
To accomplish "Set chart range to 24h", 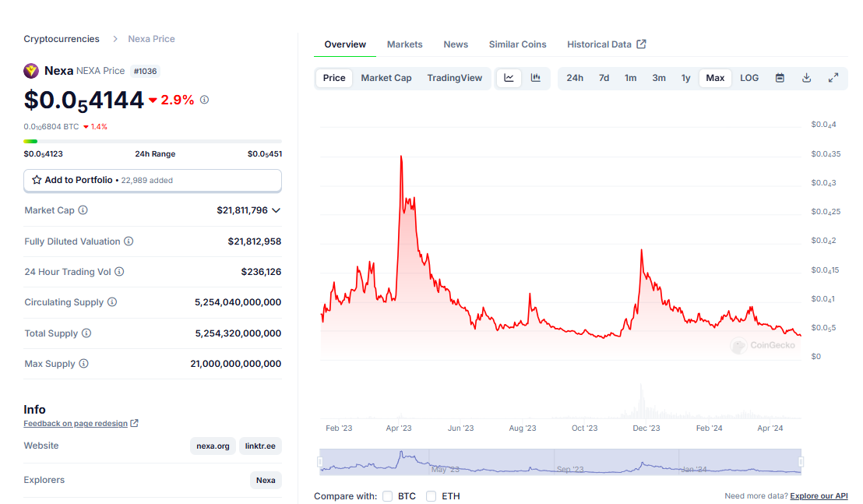I will click(575, 78).
